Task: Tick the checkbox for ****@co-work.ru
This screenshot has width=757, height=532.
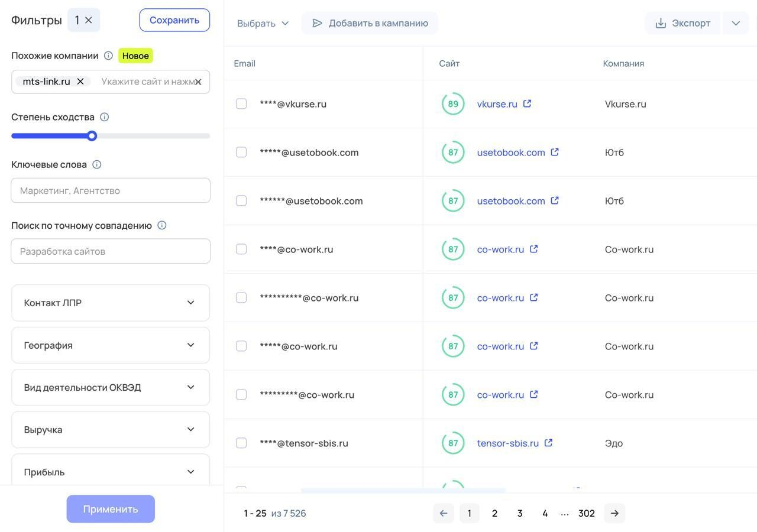Action: [x=241, y=249]
